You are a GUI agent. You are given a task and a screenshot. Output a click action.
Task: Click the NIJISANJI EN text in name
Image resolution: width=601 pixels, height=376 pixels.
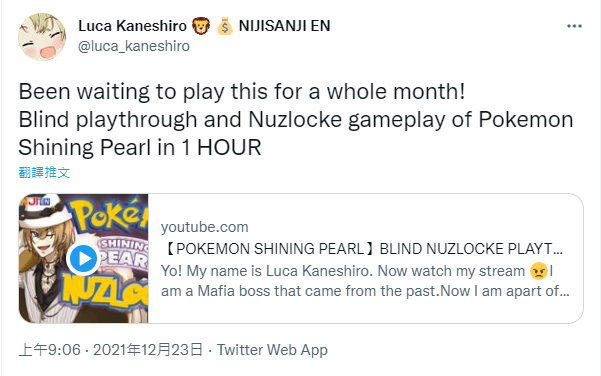(284, 26)
